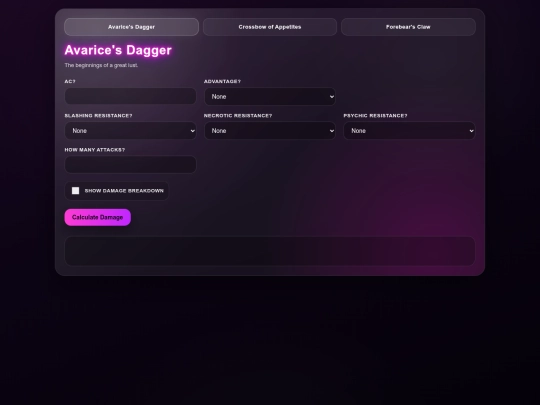Screen dimensions: 540x405
Task: Click the 'Necrotic Resistance?' label
Action: 238,115
